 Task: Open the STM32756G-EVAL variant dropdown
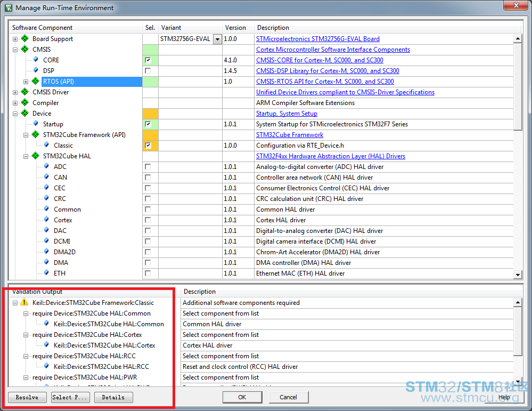tap(217, 39)
